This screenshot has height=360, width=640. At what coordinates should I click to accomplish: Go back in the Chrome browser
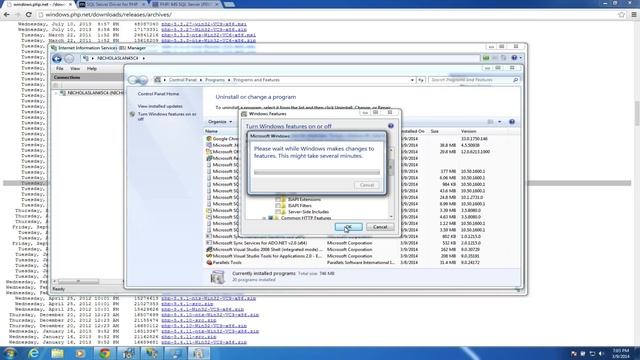click(x=7, y=15)
